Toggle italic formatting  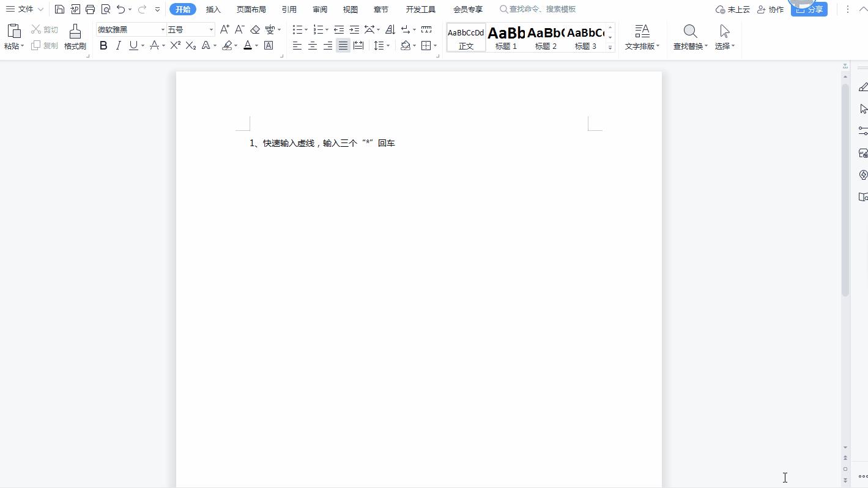[x=119, y=45]
